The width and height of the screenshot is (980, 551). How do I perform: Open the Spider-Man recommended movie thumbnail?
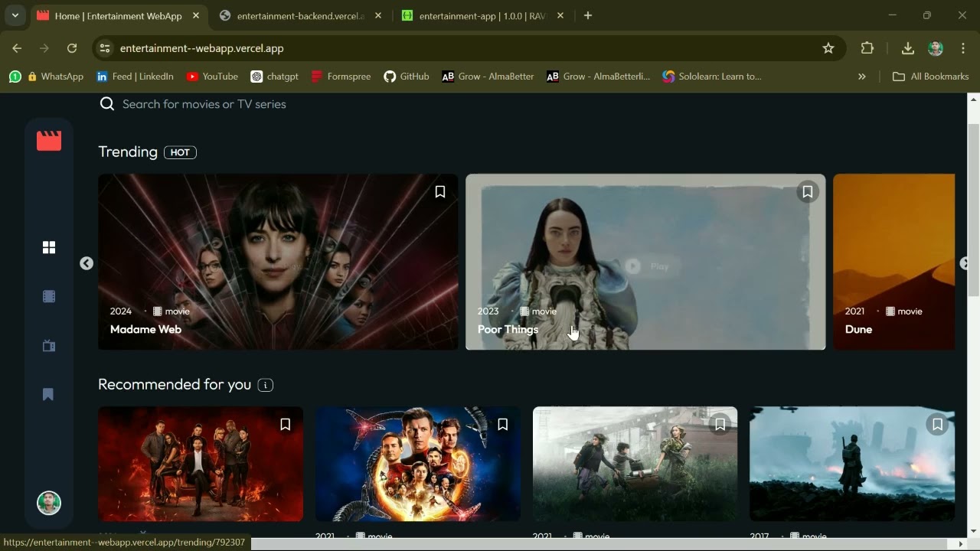418,464
